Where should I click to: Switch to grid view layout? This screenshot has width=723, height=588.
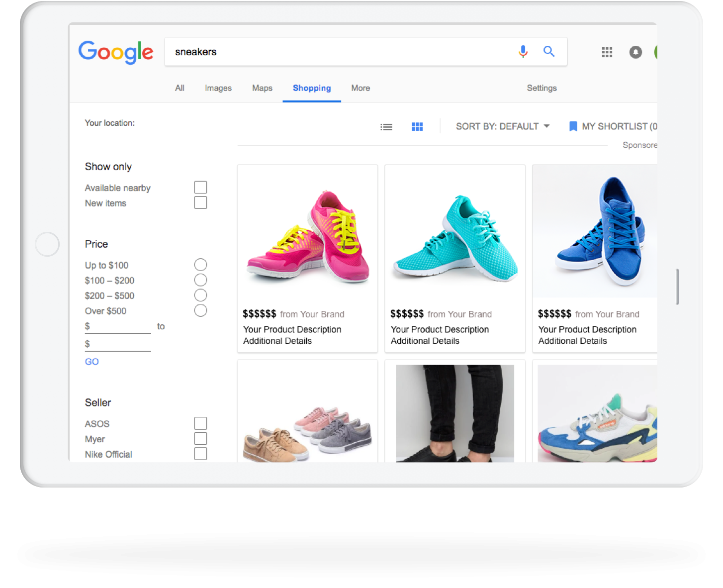417,127
